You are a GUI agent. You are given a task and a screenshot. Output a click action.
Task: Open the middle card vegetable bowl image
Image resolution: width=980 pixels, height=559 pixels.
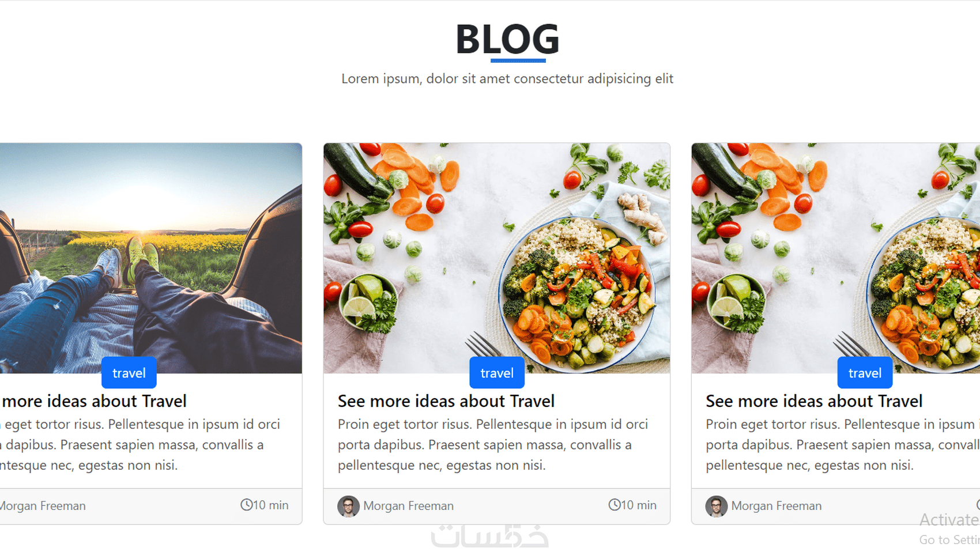(497, 258)
